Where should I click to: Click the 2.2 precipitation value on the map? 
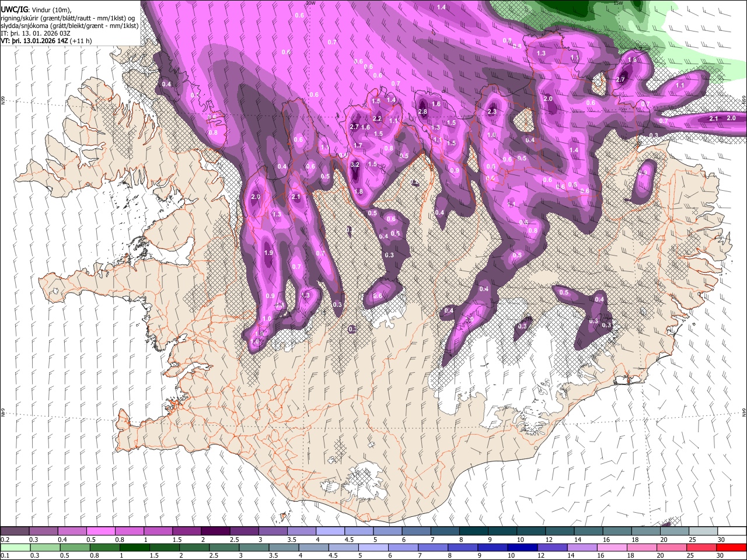click(x=377, y=119)
